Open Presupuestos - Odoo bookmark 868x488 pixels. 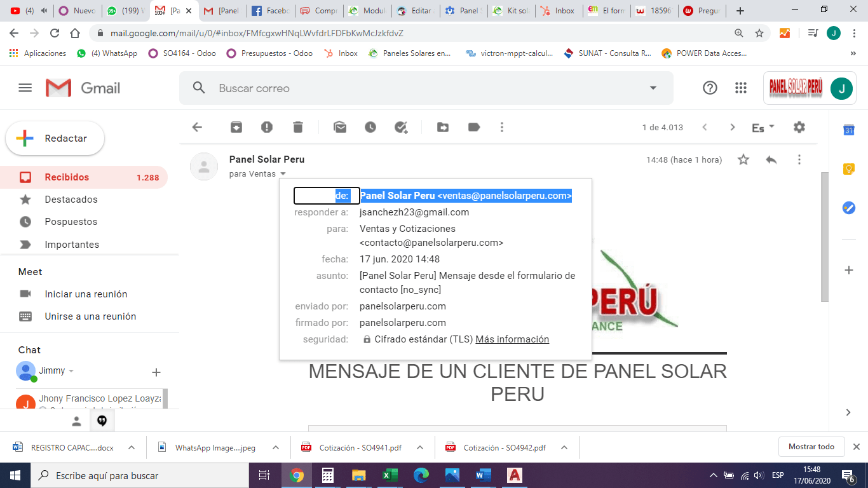coord(269,53)
